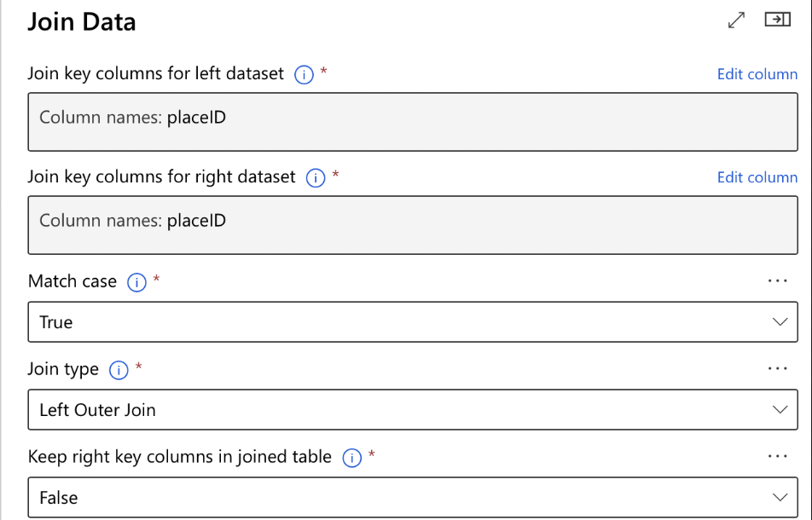Click info icon for Keep right key columns

click(x=351, y=458)
